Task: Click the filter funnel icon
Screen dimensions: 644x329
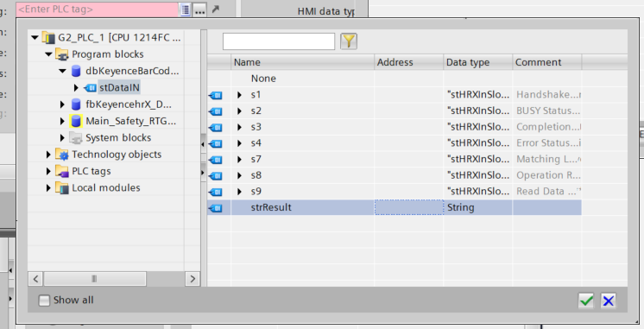Action: click(x=349, y=41)
